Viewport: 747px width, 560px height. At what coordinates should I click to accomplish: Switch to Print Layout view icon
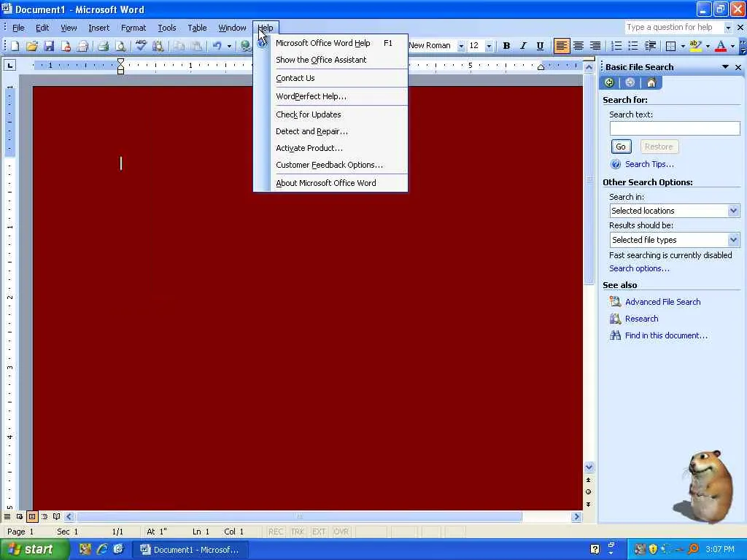(32, 517)
